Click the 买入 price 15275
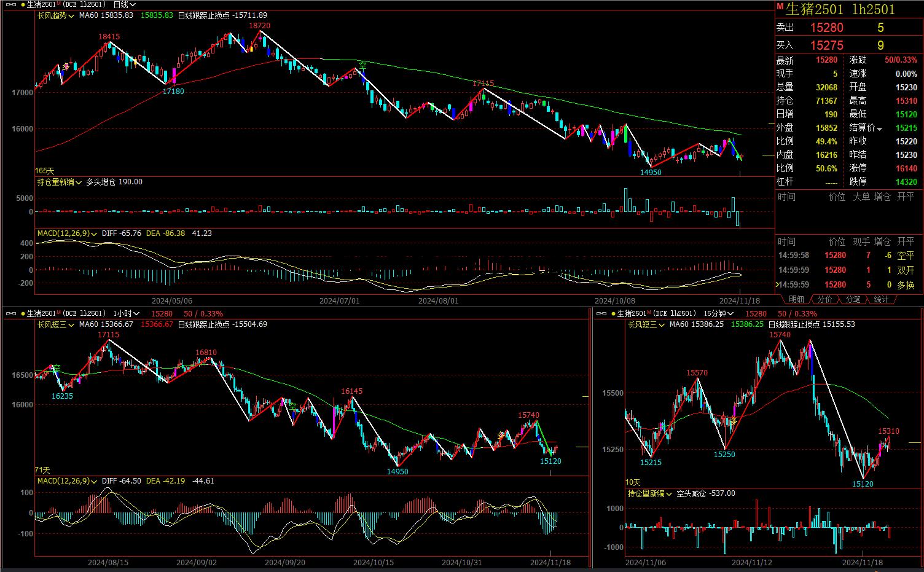Image resolution: width=924 pixels, height=572 pixels. pos(826,45)
